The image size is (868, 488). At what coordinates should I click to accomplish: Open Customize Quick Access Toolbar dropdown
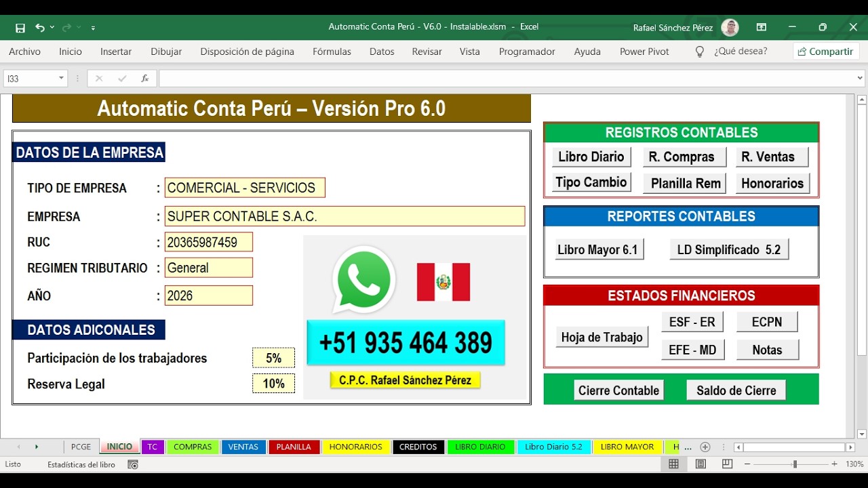pos(93,28)
